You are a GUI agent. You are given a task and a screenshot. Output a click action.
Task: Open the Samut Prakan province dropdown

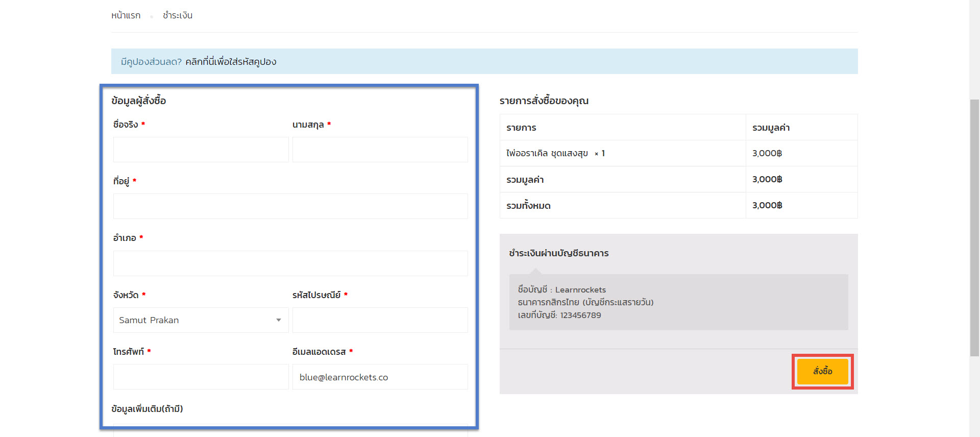tap(201, 320)
